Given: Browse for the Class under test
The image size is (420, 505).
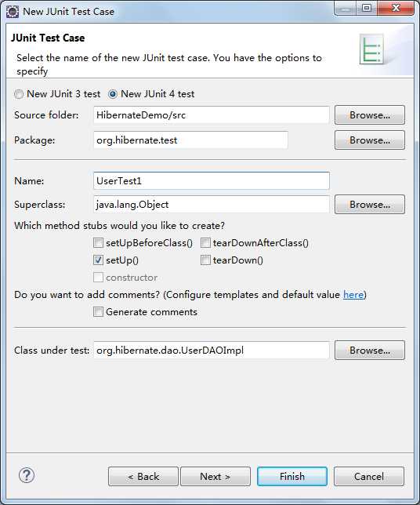Looking at the screenshot, I should click(370, 350).
